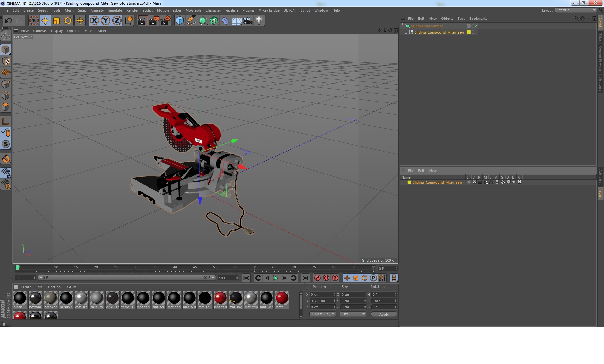Click the Undo arrow icon

8,21
